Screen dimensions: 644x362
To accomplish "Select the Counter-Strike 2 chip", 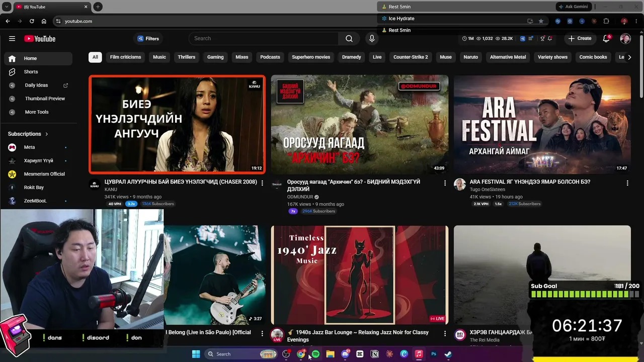I will tap(411, 57).
